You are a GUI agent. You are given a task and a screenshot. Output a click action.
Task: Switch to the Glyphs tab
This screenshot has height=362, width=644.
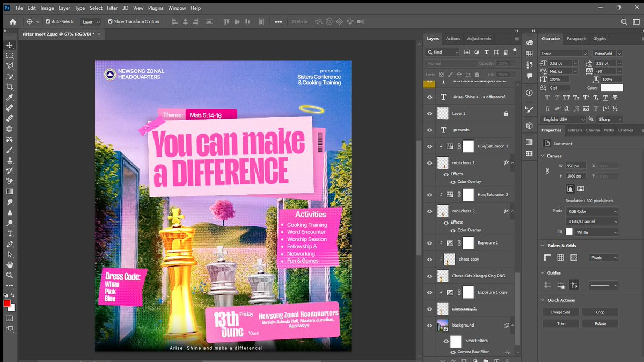click(599, 39)
